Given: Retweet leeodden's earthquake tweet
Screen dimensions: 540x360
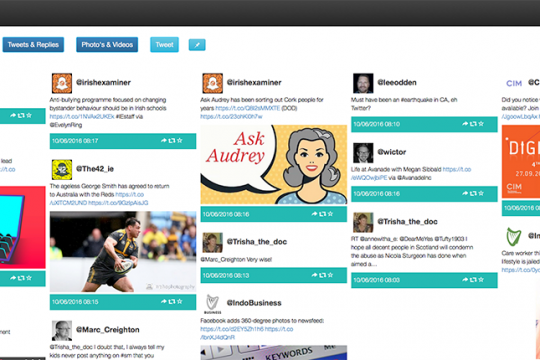Looking at the screenshot, I should 473,124.
